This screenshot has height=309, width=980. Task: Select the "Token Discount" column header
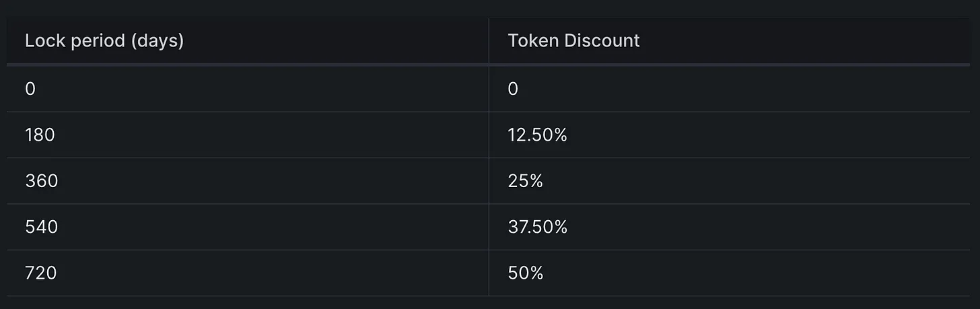coord(573,41)
